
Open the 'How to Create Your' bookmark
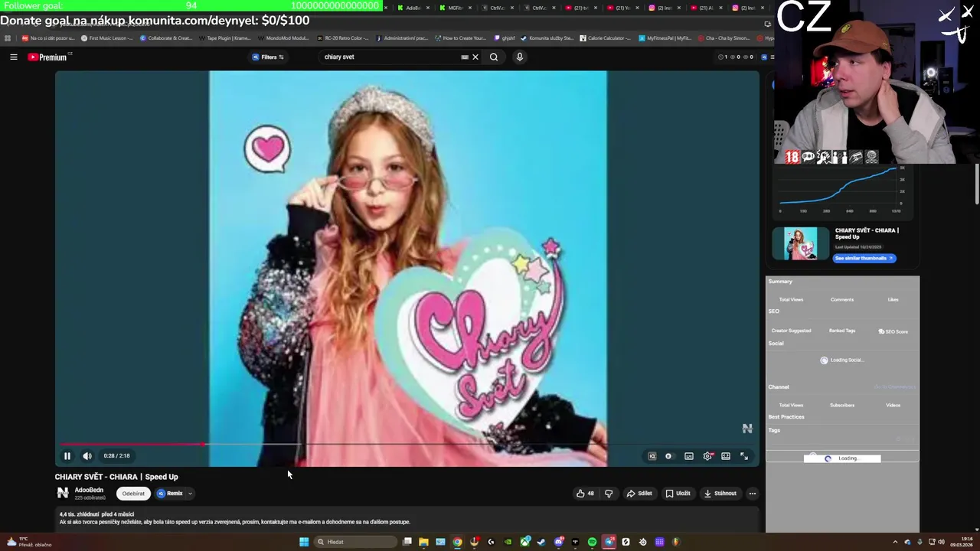[x=460, y=37]
